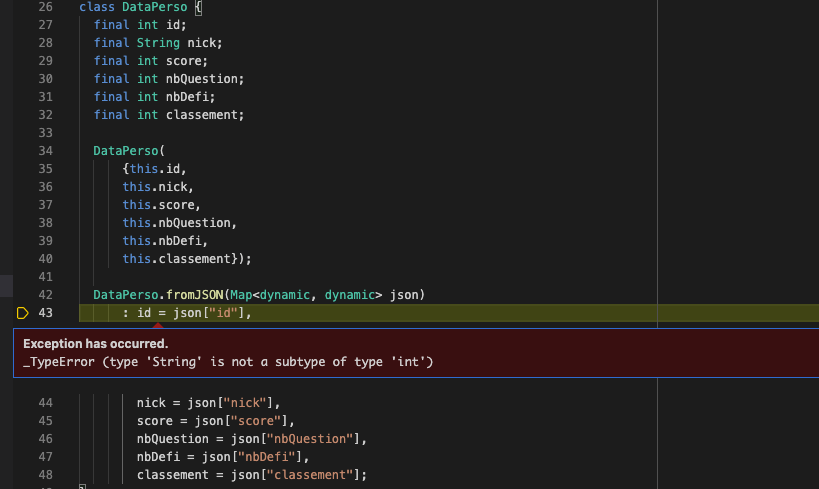Click line number 44 in the gutter
This screenshot has width=819, height=489.
45,403
